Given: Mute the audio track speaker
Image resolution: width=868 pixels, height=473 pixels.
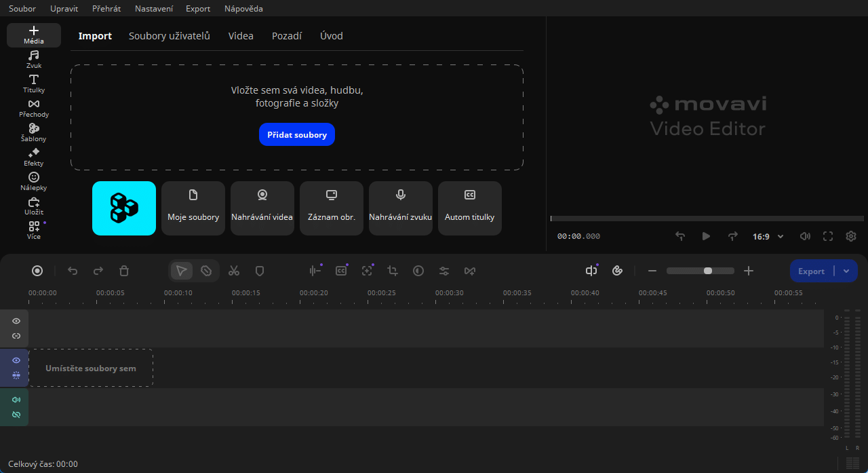Looking at the screenshot, I should [16, 400].
